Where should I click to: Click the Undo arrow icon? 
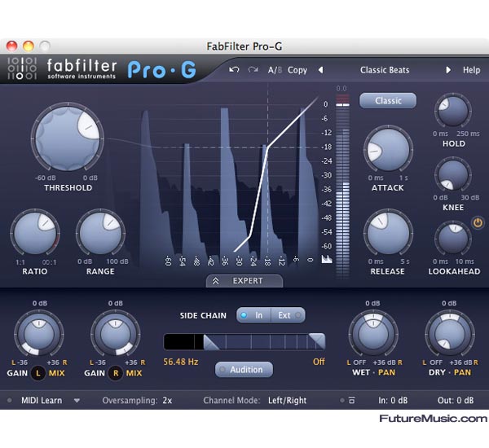pos(234,69)
